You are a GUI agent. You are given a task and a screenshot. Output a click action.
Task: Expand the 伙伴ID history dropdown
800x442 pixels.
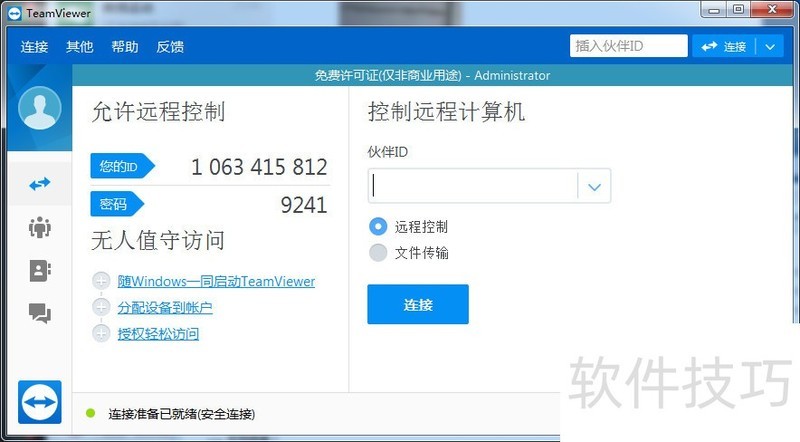[594, 186]
